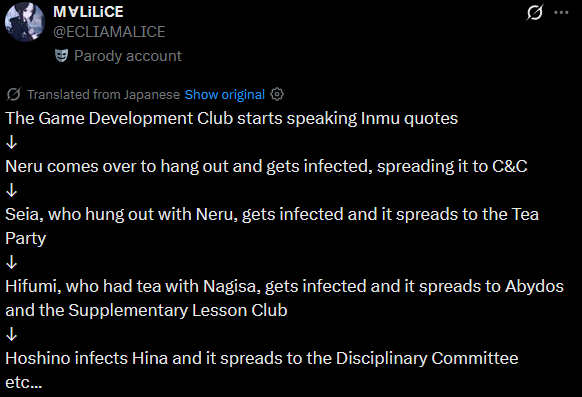The image size is (582, 397).
Task: Click the Hoshino infects Hina sentence
Action: (262, 358)
